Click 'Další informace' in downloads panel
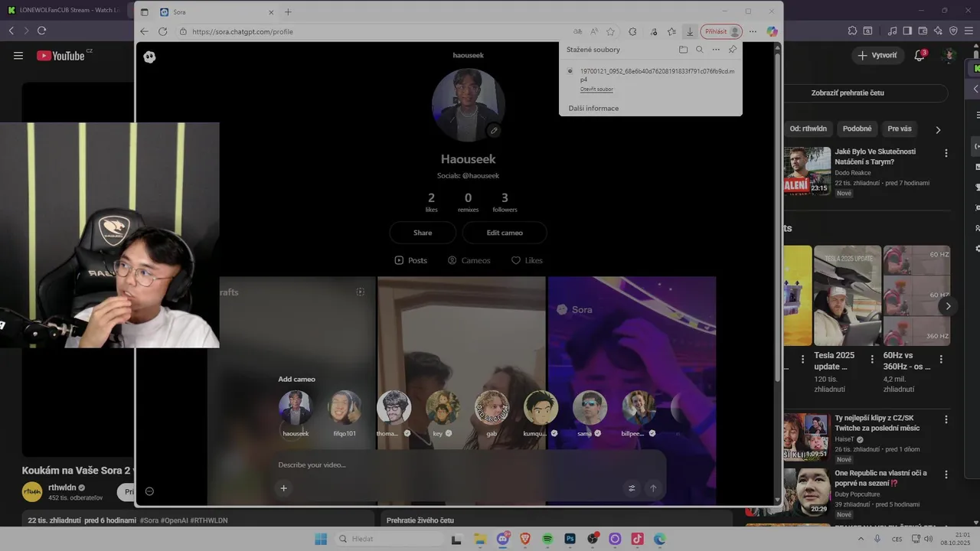This screenshot has width=980, height=551. click(593, 108)
